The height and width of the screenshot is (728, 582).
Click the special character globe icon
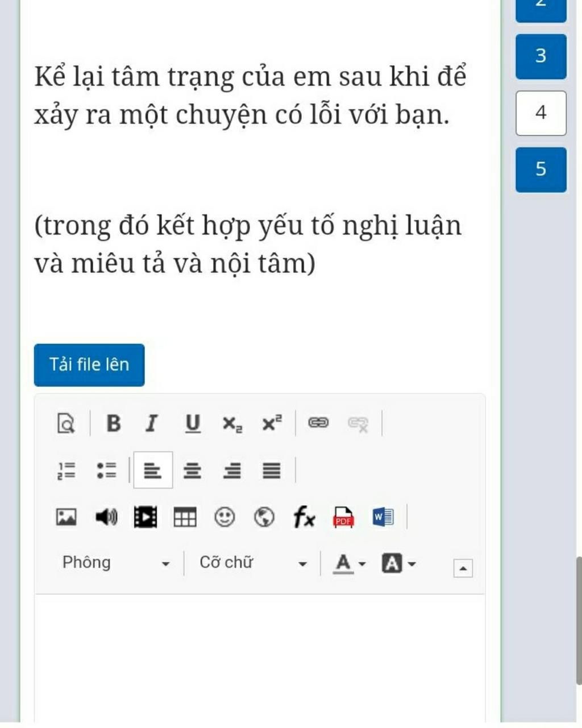[x=264, y=516]
